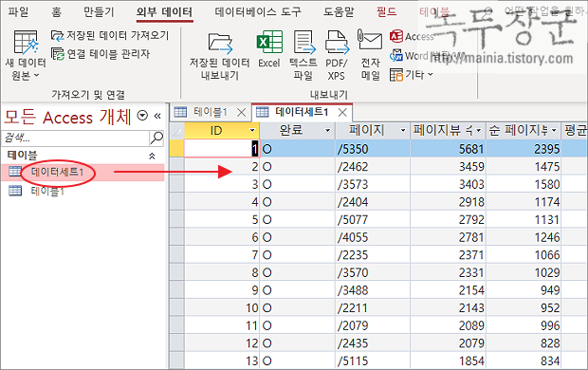Open navigation pane menu dropdown circle arrow

142,116
